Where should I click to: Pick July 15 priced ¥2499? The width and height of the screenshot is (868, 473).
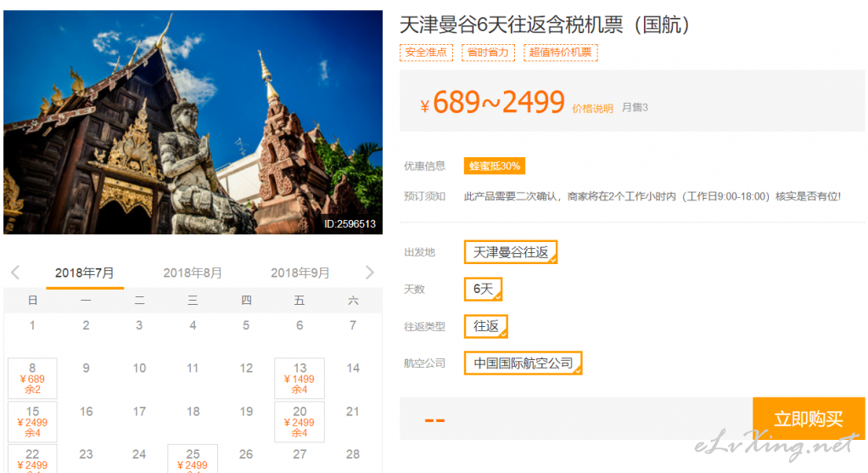(x=32, y=421)
